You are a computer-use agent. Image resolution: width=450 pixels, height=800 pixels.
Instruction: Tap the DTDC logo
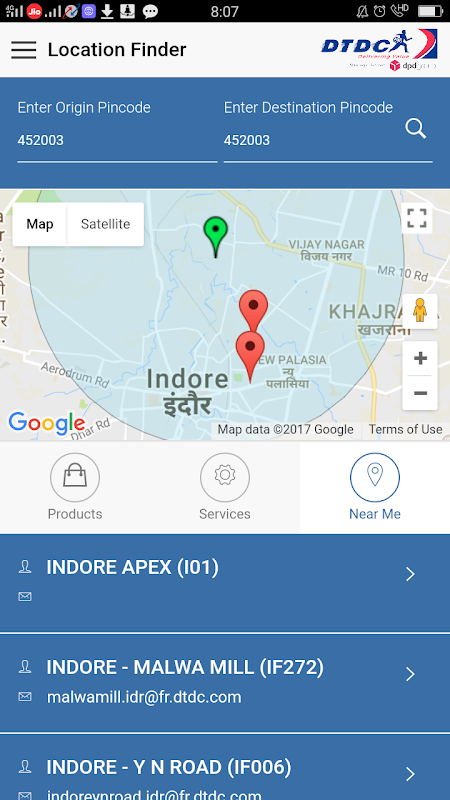pyautogui.click(x=379, y=49)
